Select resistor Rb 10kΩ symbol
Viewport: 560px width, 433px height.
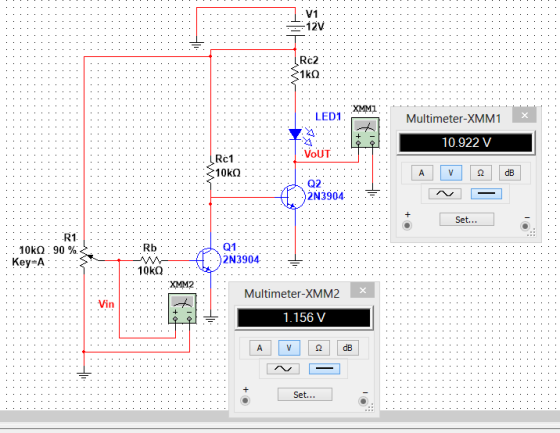[150, 260]
